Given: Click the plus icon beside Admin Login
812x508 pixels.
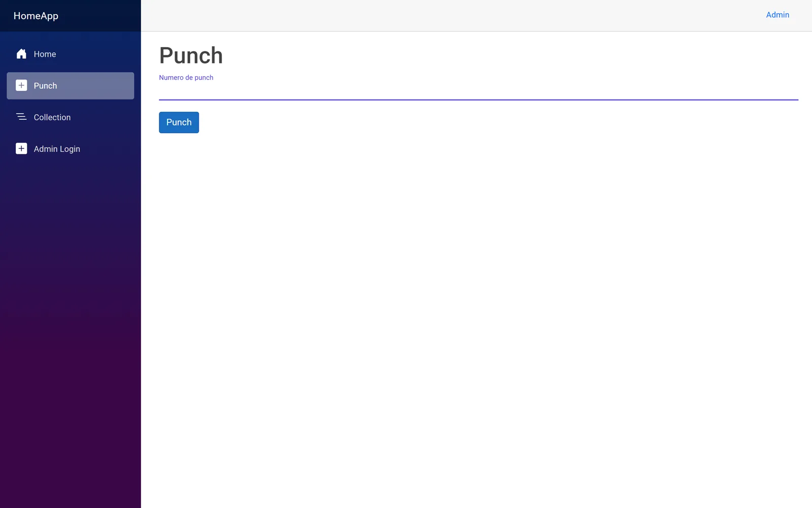Looking at the screenshot, I should [21, 148].
